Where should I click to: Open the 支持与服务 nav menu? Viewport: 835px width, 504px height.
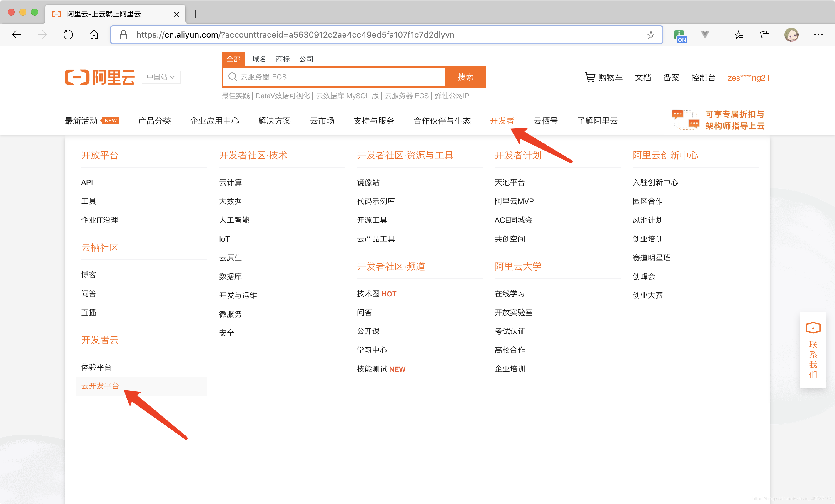(x=374, y=121)
